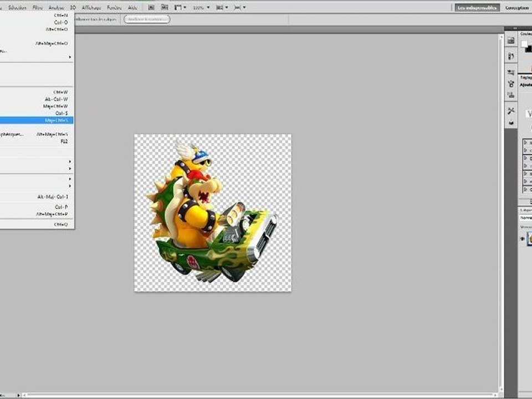Image resolution: width=532 pixels, height=399 pixels.
Task: Open the Sélection menu
Action: click(17, 7)
